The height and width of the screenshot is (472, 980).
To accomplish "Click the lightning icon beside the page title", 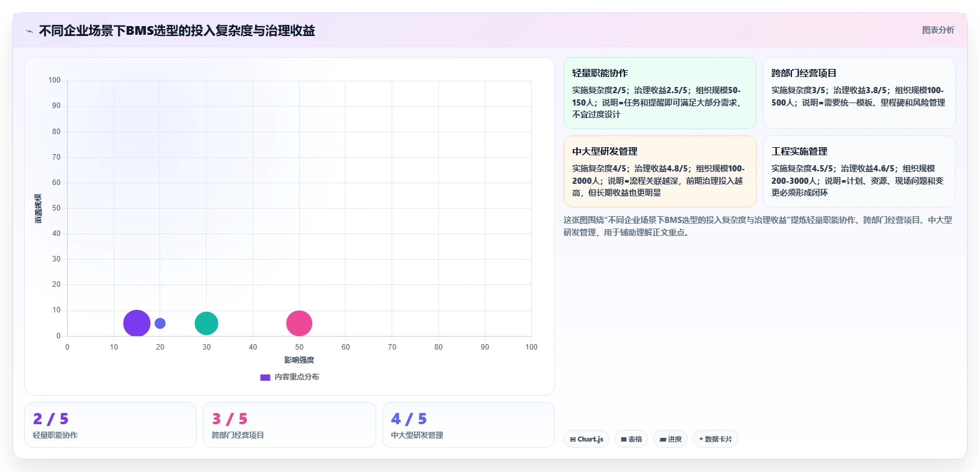I will (x=29, y=31).
